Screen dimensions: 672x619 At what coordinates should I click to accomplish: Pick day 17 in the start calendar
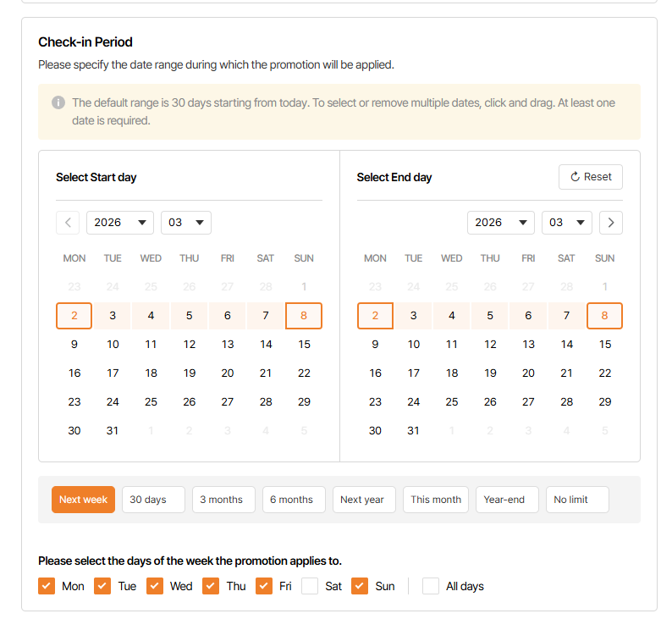pyautogui.click(x=113, y=373)
